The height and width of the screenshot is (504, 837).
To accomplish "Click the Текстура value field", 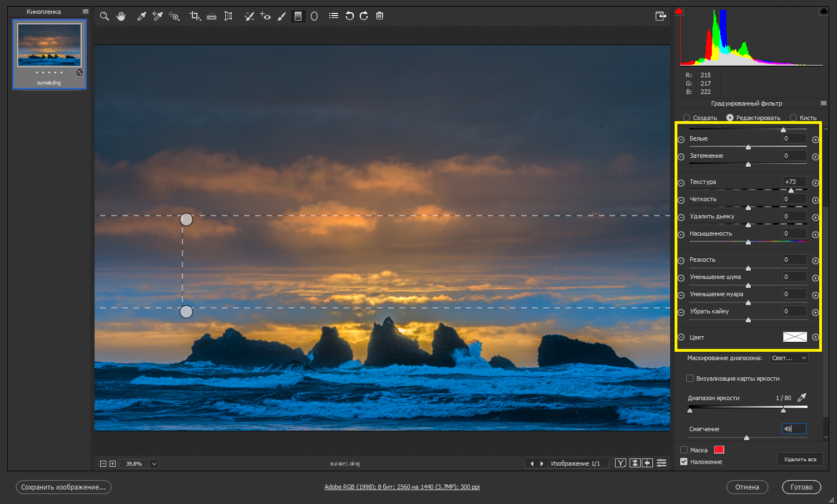I will (x=794, y=182).
